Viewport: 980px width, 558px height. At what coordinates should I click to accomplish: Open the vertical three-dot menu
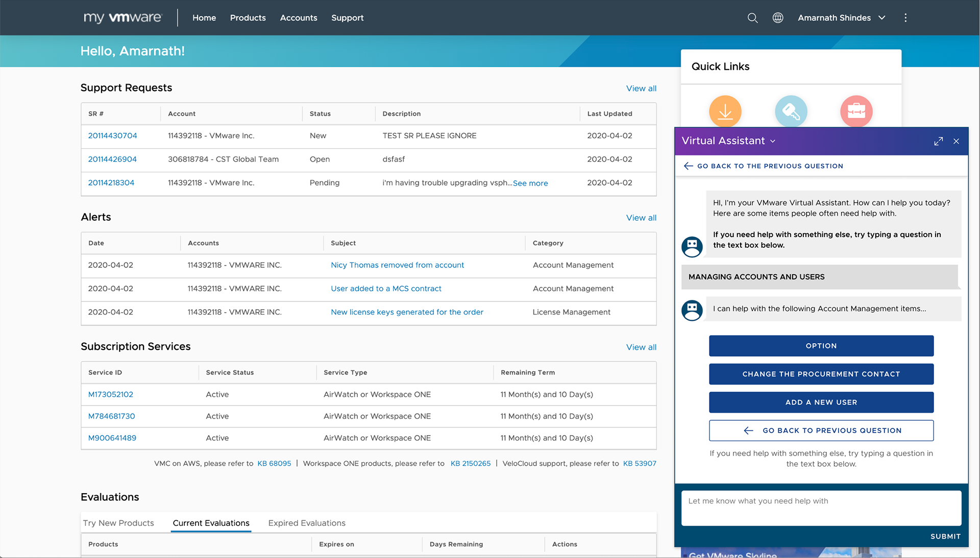905,18
